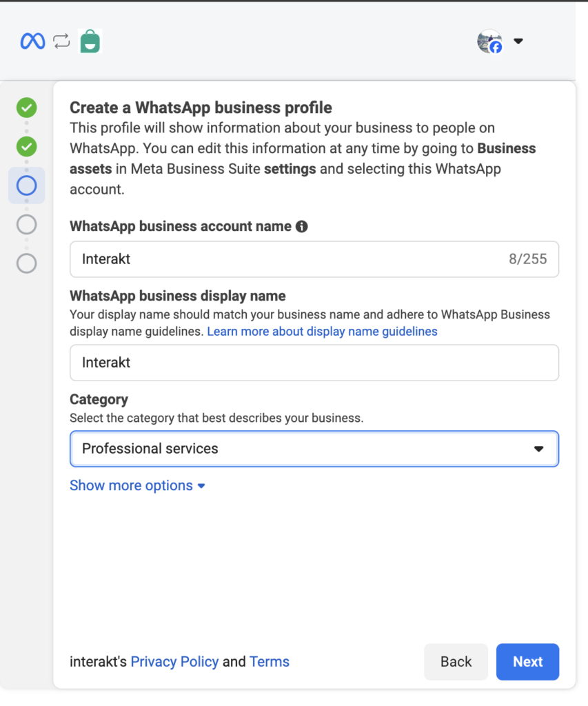588x706 pixels.
Task: Click the Meta infinity logo
Action: click(x=32, y=41)
